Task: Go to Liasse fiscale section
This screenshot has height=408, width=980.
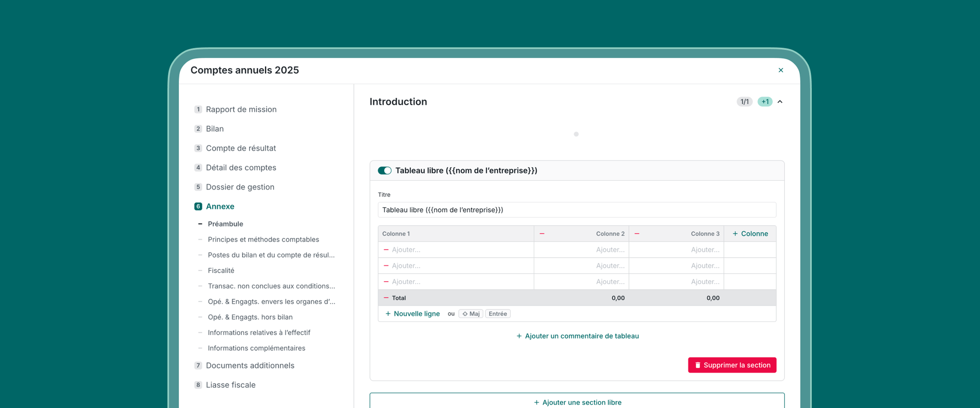Action: (x=230, y=385)
